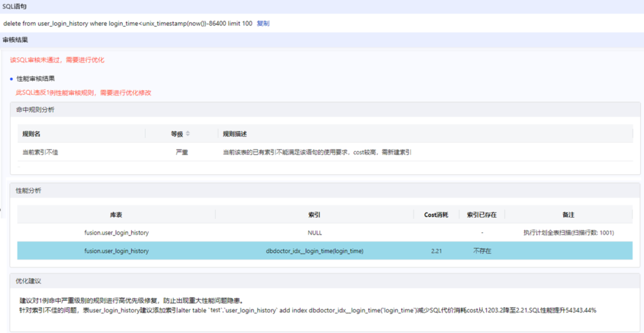
Task: Click the 优化建议 panel title
Action: 29,282
